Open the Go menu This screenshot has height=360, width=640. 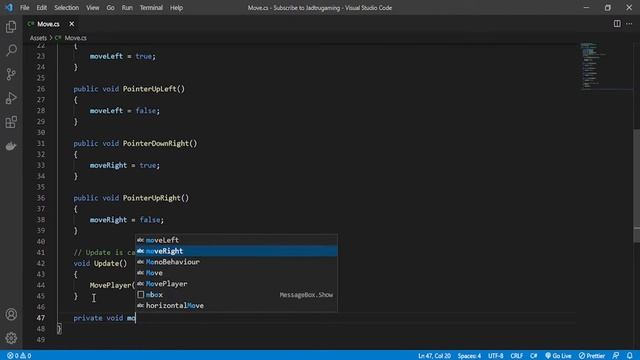pos(110,8)
